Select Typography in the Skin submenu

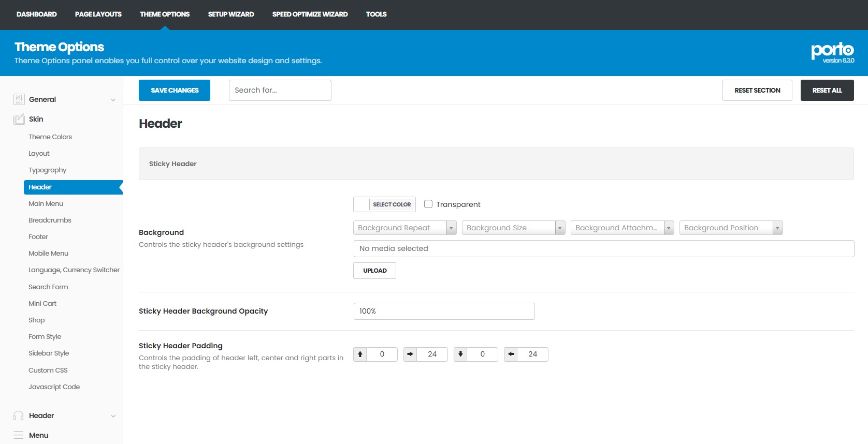coord(48,170)
